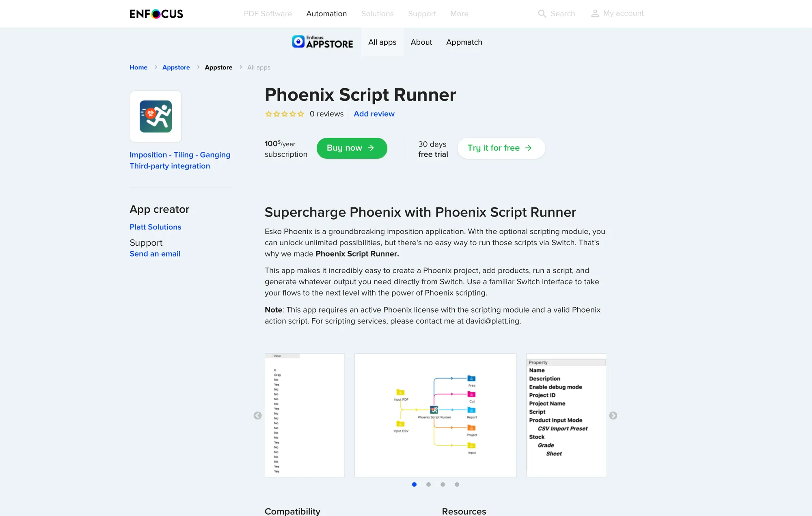Switch to the About tab

[421, 42]
